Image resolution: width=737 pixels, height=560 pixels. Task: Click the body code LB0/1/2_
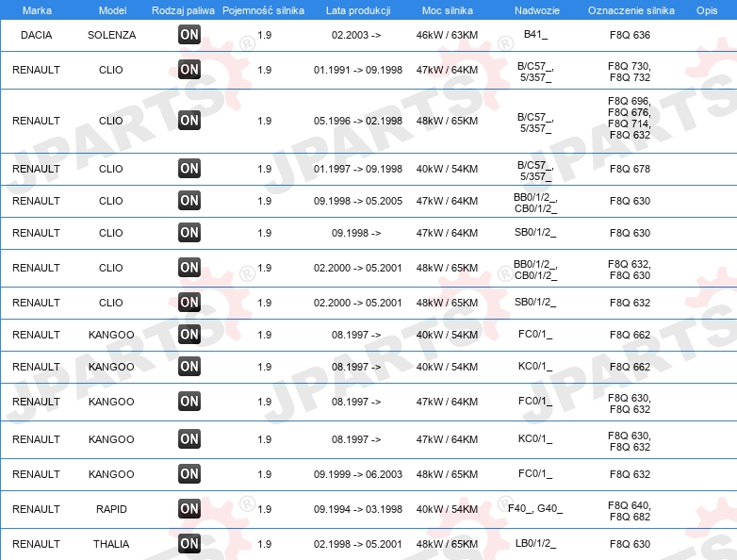pyautogui.click(x=535, y=543)
